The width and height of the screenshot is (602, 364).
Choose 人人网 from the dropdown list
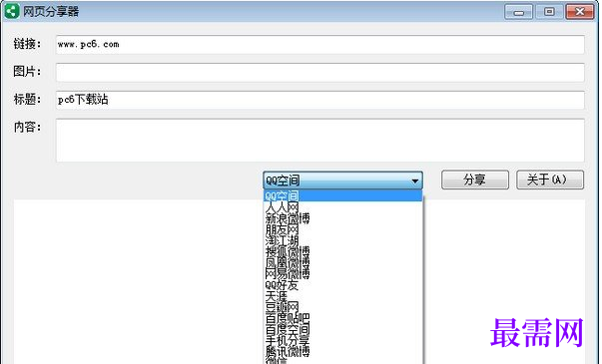tap(342, 207)
